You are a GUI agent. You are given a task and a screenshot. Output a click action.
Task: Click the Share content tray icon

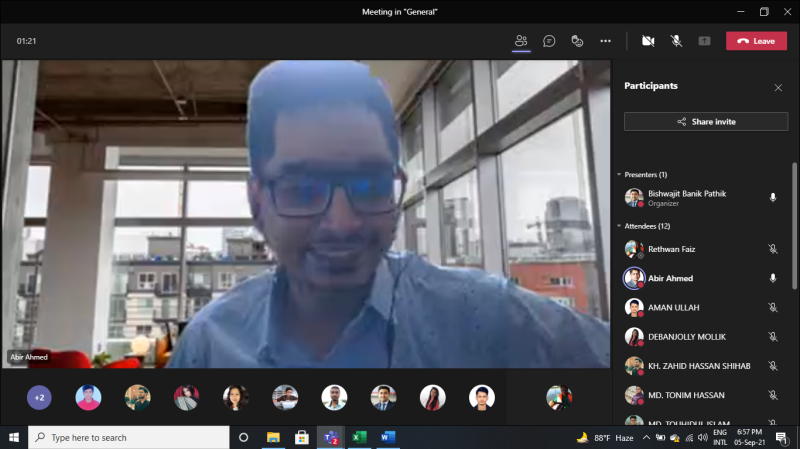(x=704, y=41)
